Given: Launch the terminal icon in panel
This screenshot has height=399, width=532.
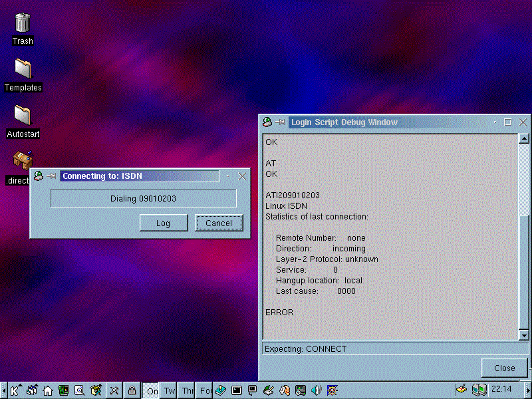Looking at the screenshot, I should pos(237,390).
